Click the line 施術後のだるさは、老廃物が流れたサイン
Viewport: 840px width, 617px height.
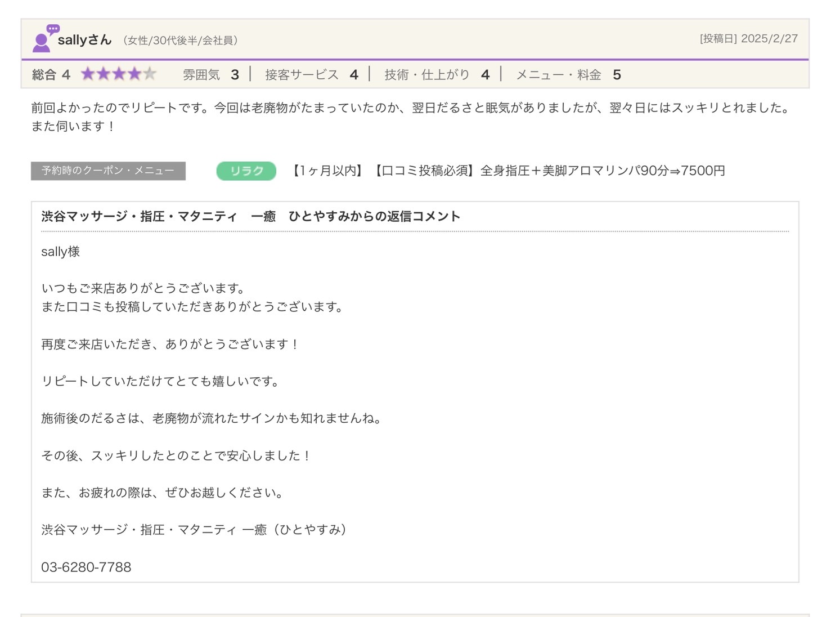pos(212,418)
